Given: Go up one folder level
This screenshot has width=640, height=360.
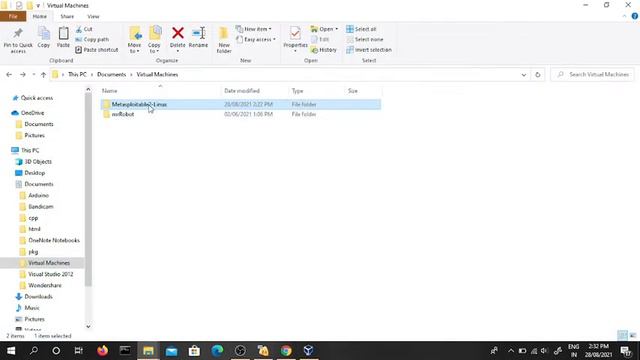Looking at the screenshot, I should pyautogui.click(x=43, y=74).
